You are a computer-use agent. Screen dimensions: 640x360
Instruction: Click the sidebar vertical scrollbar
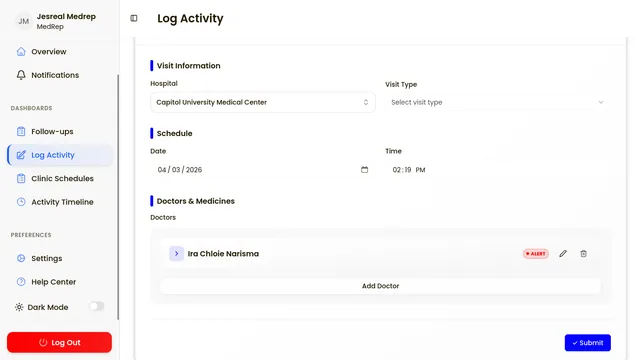click(x=118, y=196)
